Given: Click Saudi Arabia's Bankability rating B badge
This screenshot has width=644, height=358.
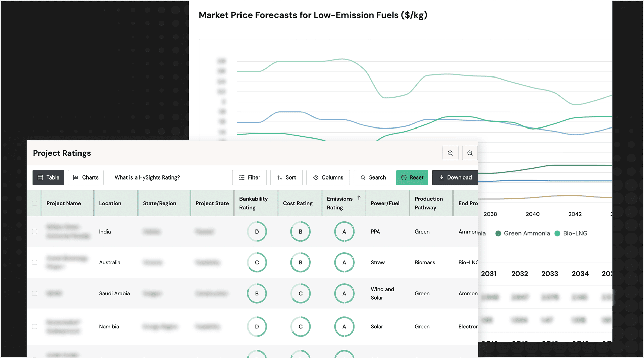Looking at the screenshot, I should click(x=257, y=293).
